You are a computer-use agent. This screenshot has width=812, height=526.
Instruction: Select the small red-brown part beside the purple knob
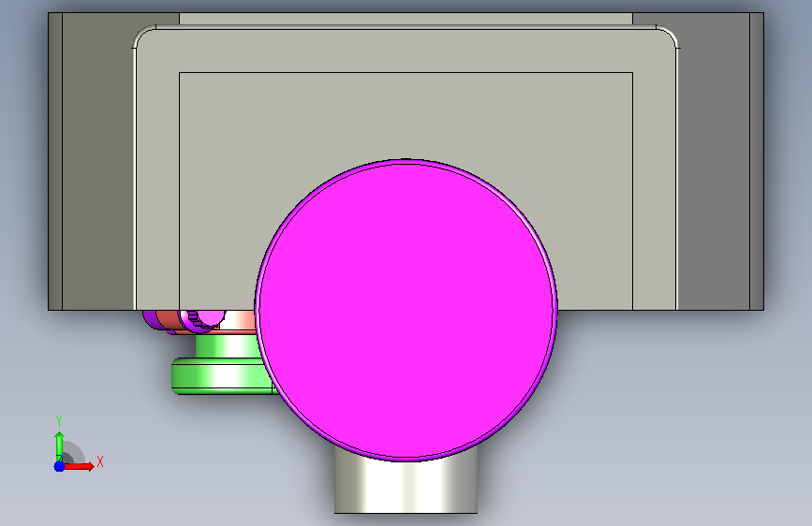167,319
